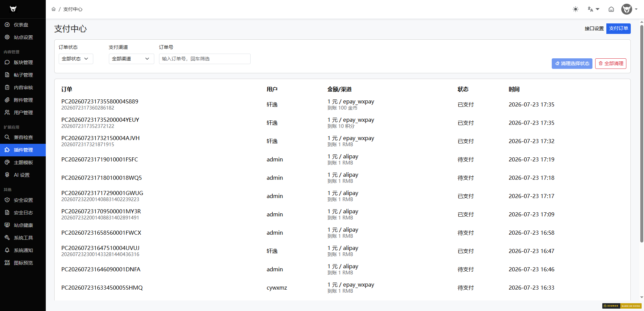Click timestamp 2026-07-23 16:58
Image resolution: width=644 pixels, height=311 pixels.
(531, 233)
